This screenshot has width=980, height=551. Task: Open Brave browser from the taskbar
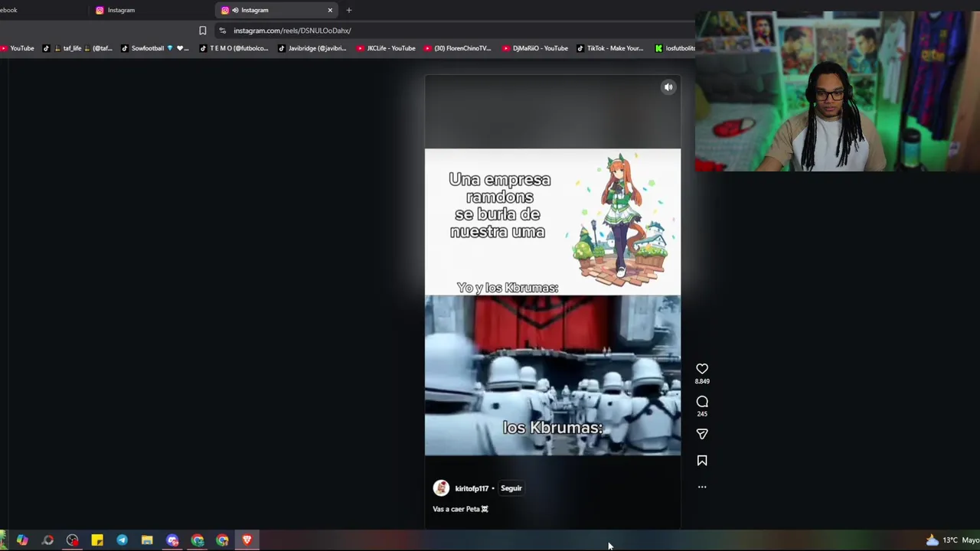(x=247, y=540)
